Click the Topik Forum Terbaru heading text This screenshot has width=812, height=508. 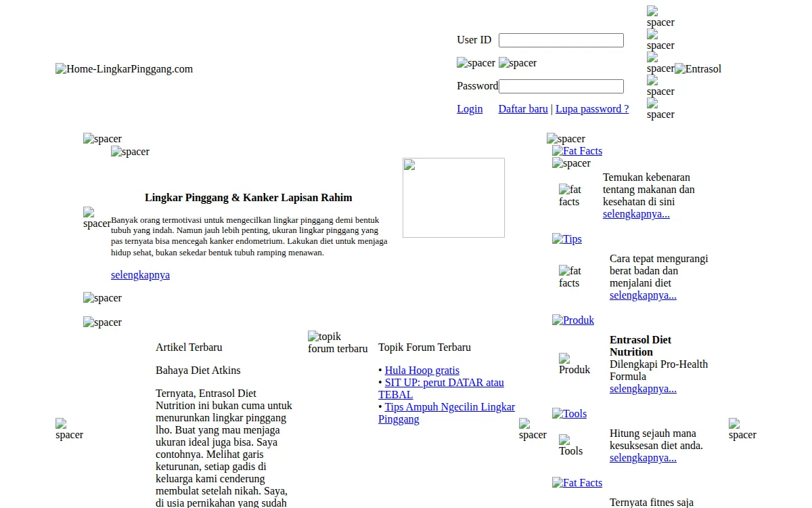(424, 347)
